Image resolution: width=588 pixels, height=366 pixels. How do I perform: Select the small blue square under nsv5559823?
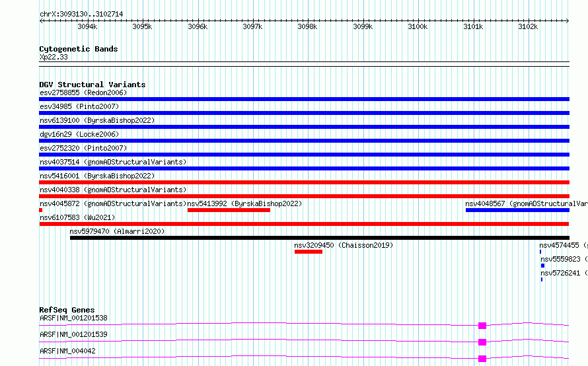(x=542, y=266)
